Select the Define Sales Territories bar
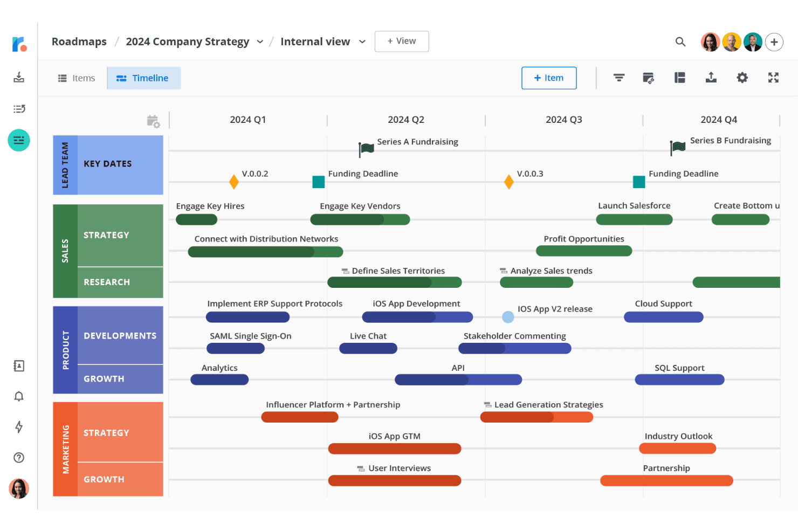798x532 pixels. coord(395,282)
